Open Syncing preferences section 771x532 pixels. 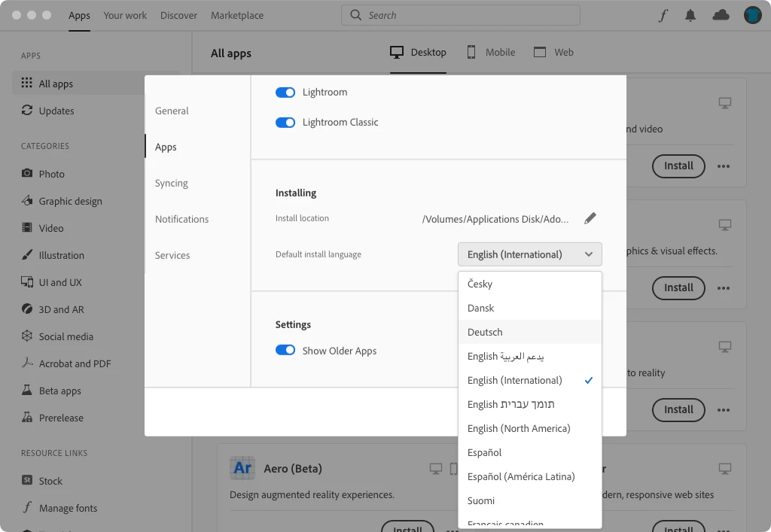171,184
